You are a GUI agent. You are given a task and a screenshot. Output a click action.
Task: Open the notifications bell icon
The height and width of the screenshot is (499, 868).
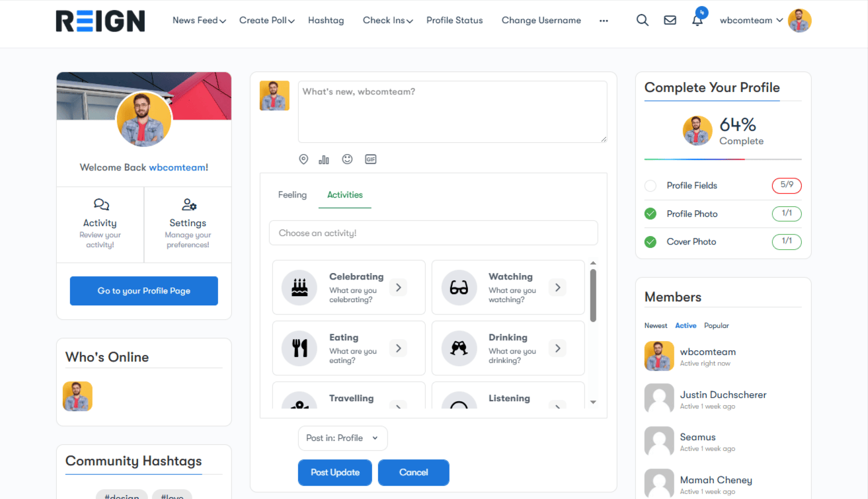click(x=697, y=20)
